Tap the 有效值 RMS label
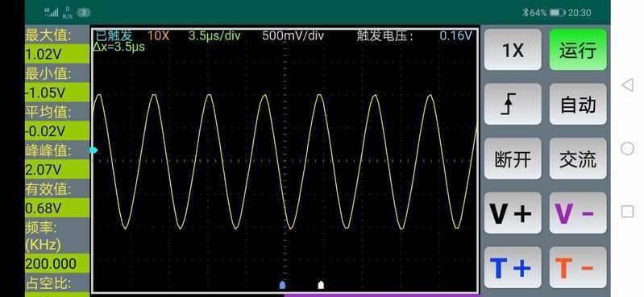Viewport: 644px width, 297px height. (48, 189)
